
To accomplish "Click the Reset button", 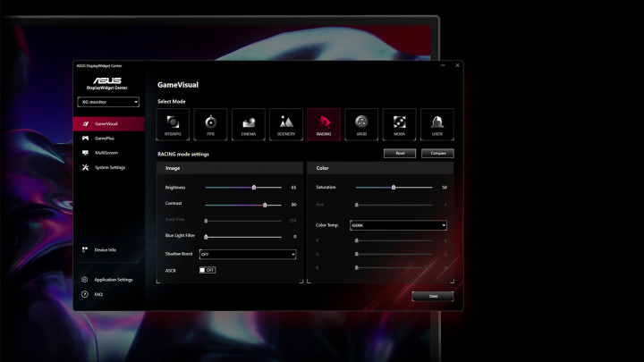I will 400,153.
